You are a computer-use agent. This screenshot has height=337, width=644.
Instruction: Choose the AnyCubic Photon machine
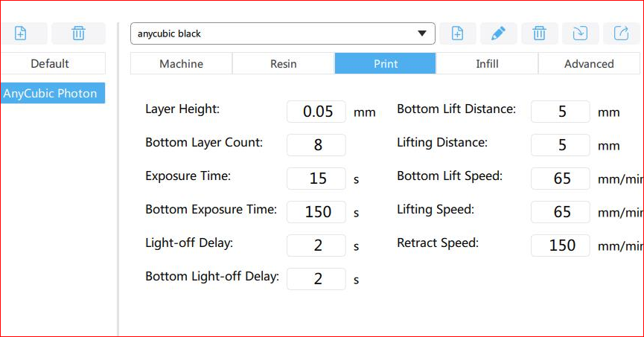[x=50, y=94]
